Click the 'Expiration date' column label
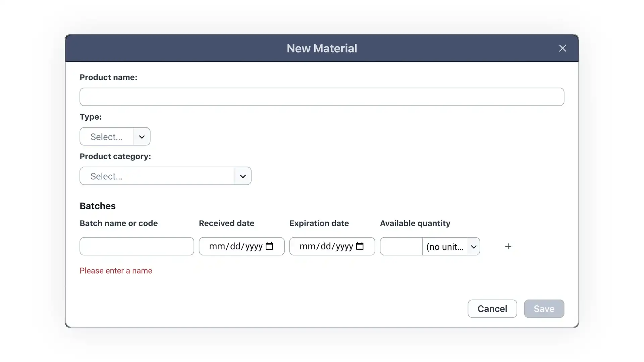This screenshot has height=362, width=644. tap(319, 223)
